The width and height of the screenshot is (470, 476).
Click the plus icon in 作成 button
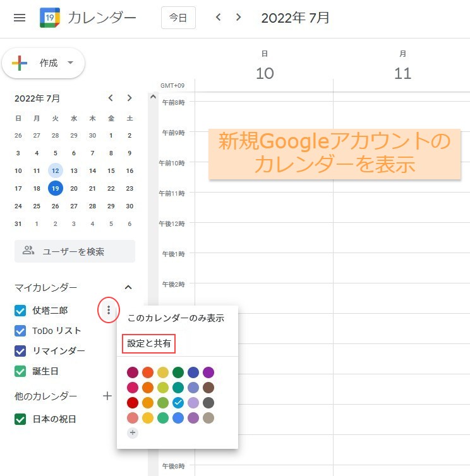(x=20, y=63)
